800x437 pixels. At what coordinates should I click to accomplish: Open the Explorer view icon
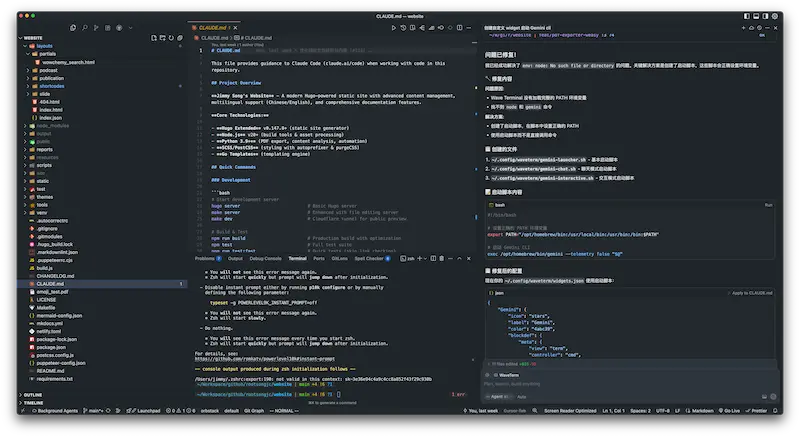click(73, 28)
